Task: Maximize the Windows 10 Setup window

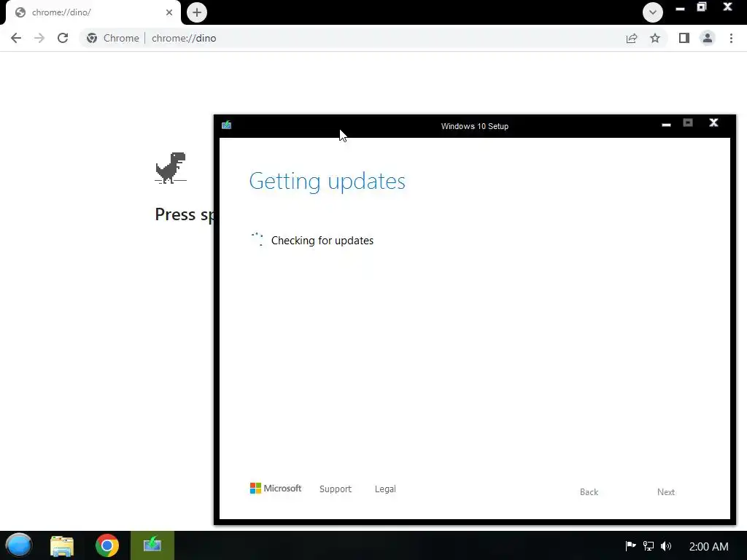Action: point(688,122)
